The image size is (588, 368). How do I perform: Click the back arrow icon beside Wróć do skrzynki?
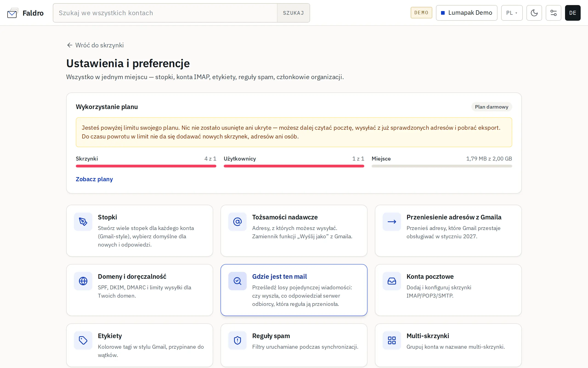point(70,45)
